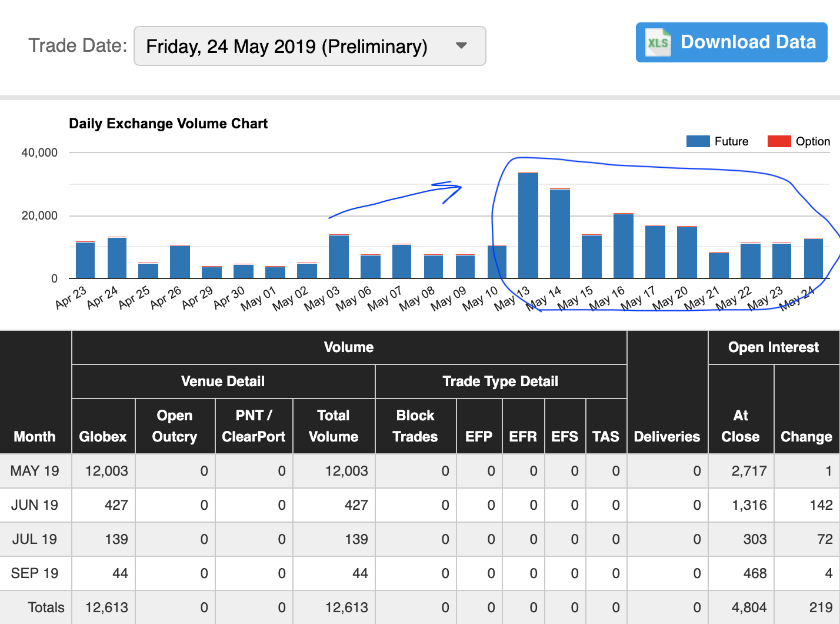Click the Trade Date dropdown arrow
This screenshot has width=840, height=624.
[x=462, y=46]
